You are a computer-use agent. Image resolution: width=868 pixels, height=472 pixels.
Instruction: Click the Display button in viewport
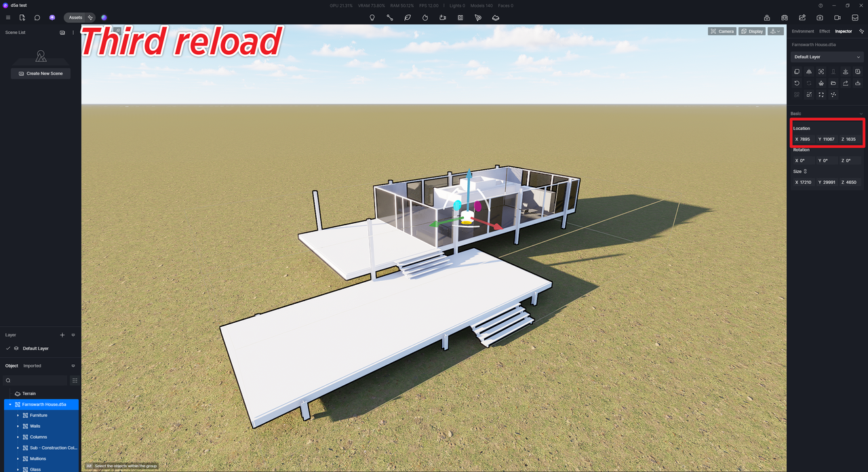752,31
